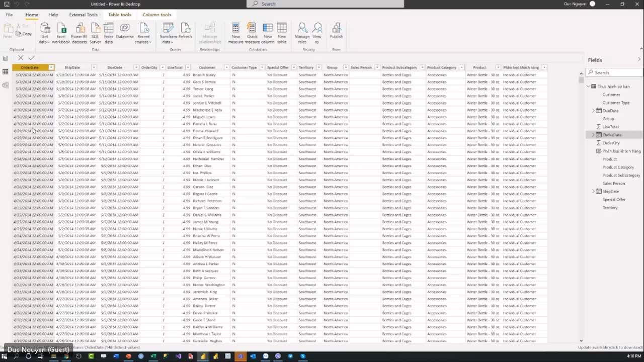The height and width of the screenshot is (362, 644).
Task: Select the Product Category field
Action: (618, 167)
